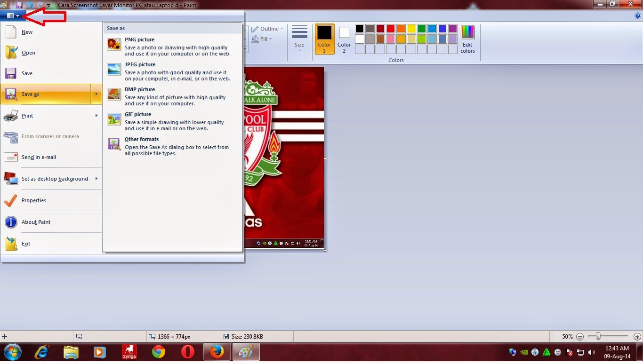Click the Undo icon on the Quick Access Toolbar
This screenshot has width=643, height=364.
tap(30, 5)
